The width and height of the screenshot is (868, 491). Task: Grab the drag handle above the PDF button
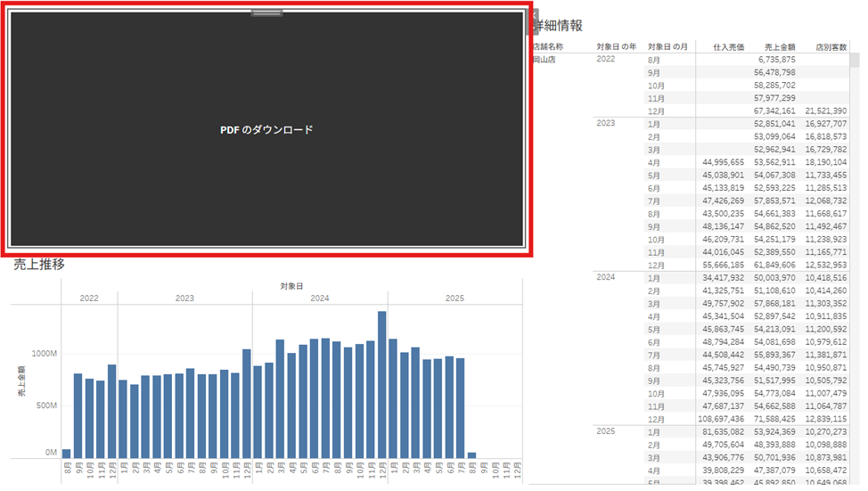tap(266, 12)
